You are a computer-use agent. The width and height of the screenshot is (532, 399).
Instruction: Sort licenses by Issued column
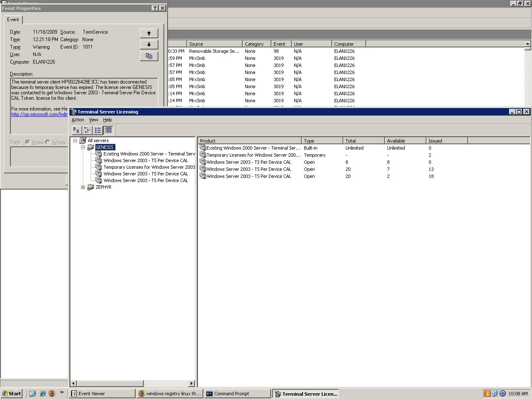click(x=447, y=141)
